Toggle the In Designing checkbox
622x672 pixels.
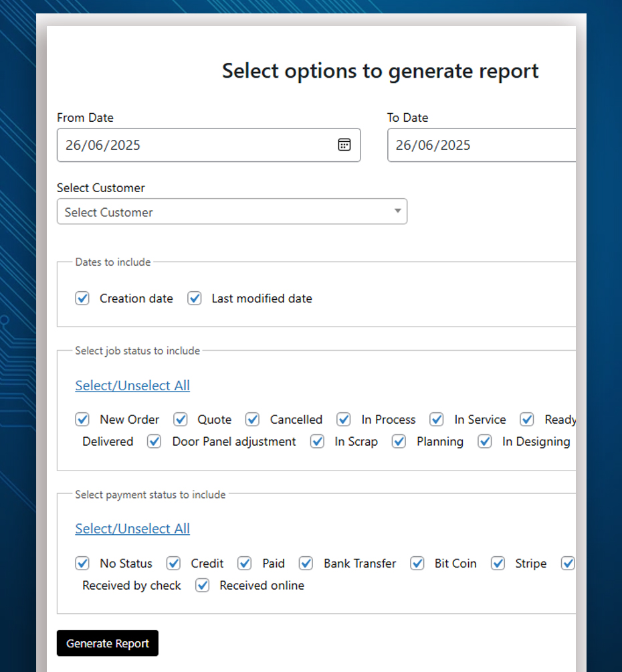(x=485, y=442)
